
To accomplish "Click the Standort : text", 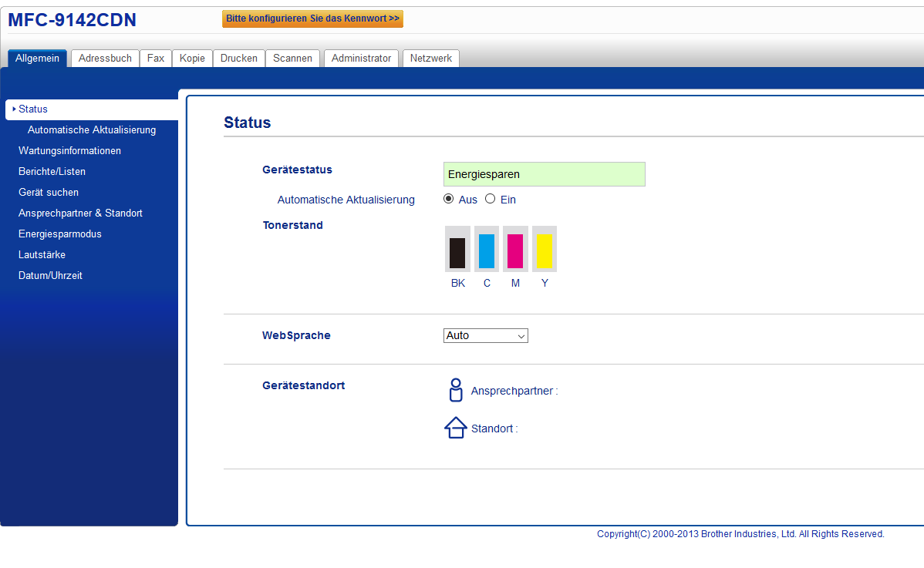I will click(x=494, y=429).
